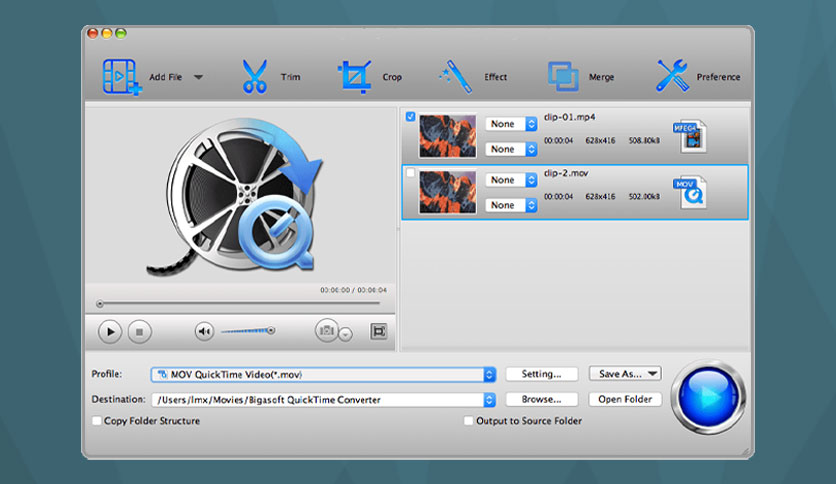Enable Output to Source Folder
The height and width of the screenshot is (484, 836).
click(x=468, y=421)
